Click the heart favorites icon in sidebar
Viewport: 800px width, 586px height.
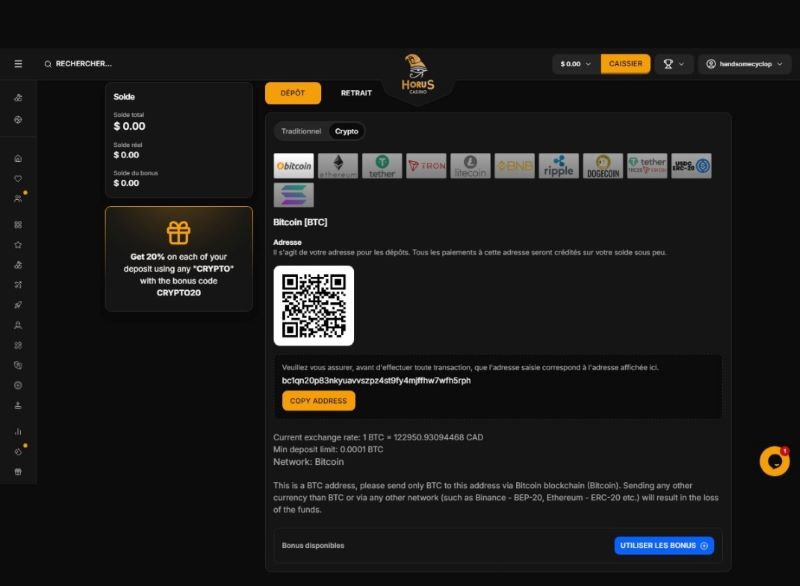[18, 179]
